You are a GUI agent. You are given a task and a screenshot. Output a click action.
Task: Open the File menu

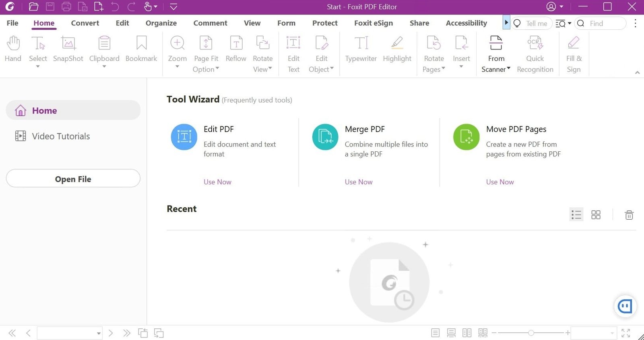12,23
